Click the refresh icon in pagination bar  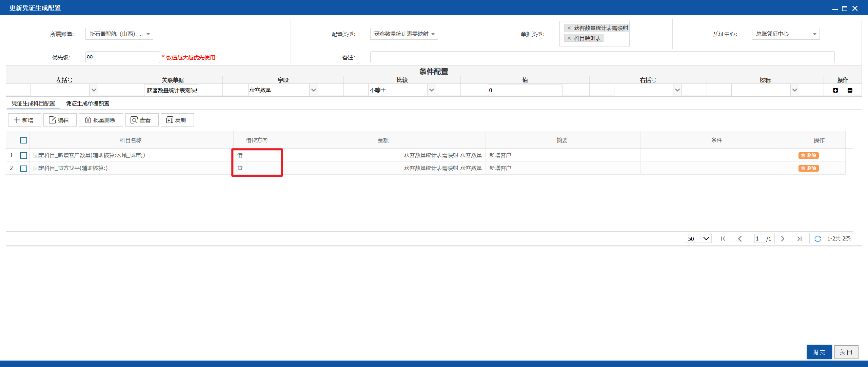coord(818,239)
